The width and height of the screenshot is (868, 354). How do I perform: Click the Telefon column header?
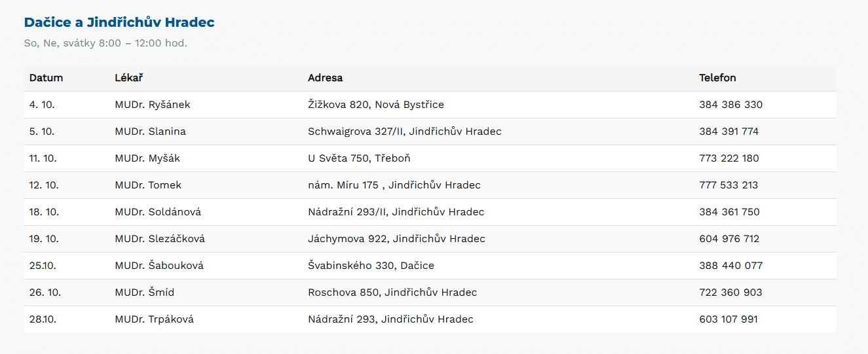[717, 78]
